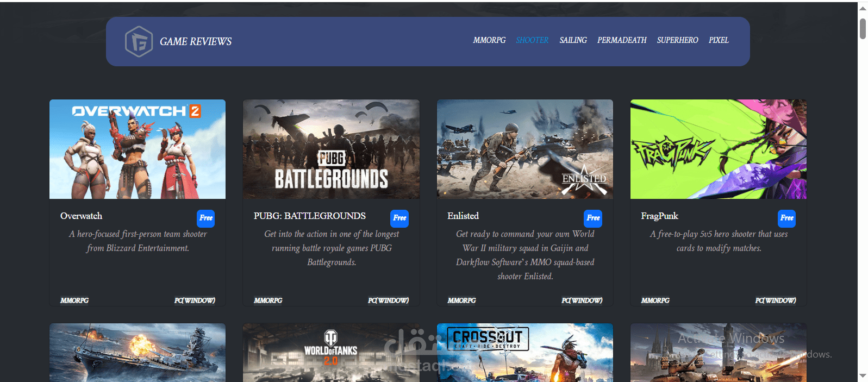Select the SHOOTER nav category
The height and width of the screenshot is (382, 868).
click(x=532, y=40)
